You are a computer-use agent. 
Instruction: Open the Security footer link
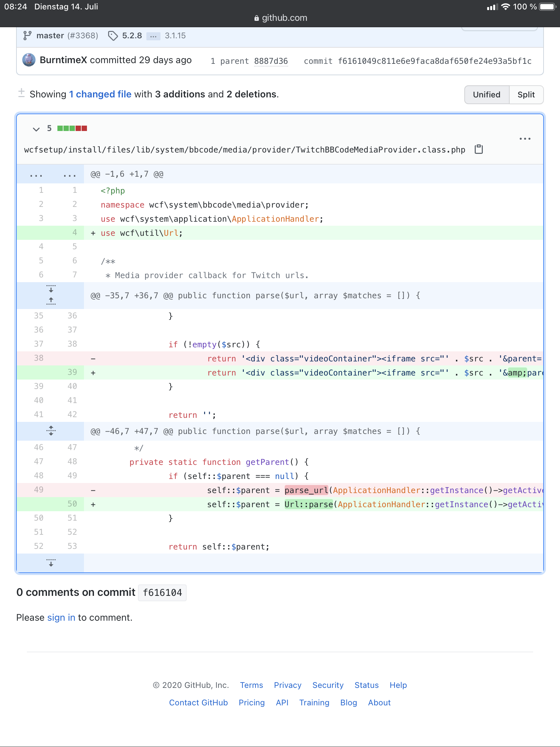pyautogui.click(x=327, y=685)
